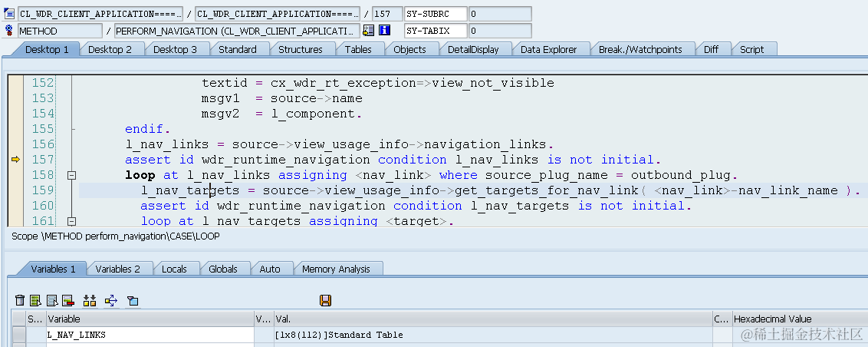Viewport: 868px width, 347px height.
Task: Go to the Objects tab
Action: pos(409,49)
